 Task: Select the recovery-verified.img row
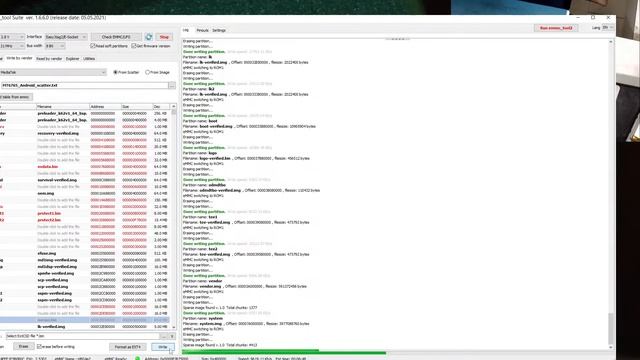pos(84,133)
